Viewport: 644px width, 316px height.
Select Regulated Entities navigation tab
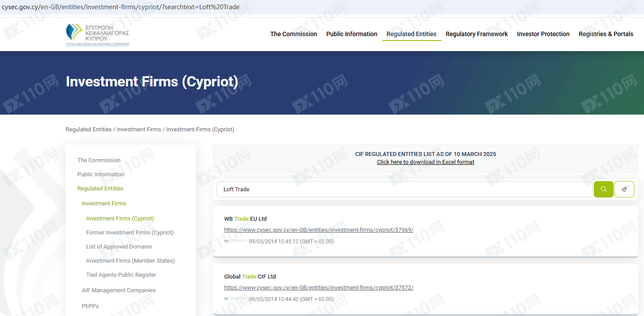tap(411, 34)
